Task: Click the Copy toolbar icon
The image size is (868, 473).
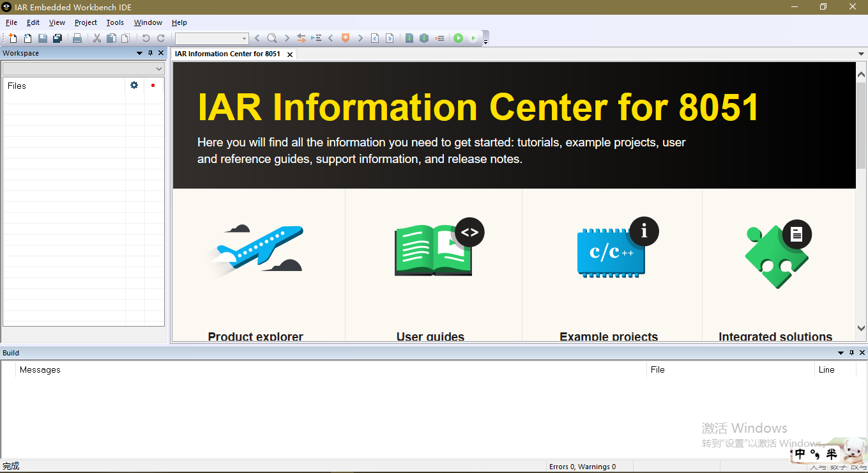Action: point(111,38)
